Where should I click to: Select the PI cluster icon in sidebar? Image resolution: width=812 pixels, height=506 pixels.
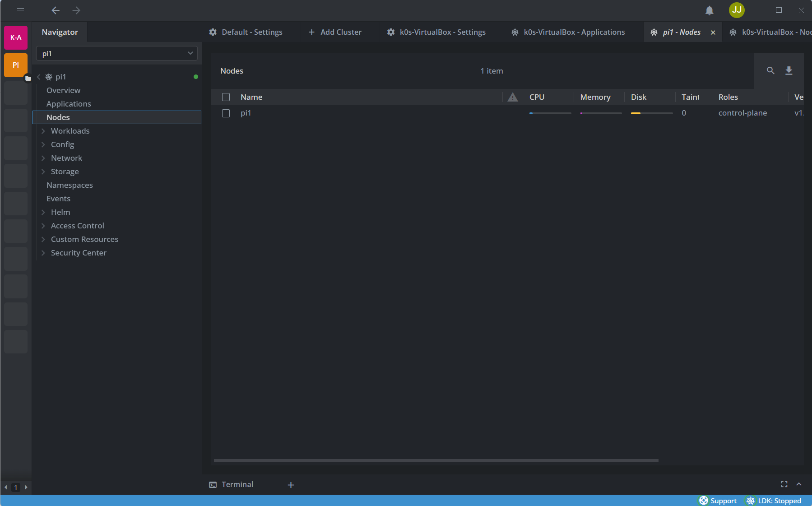(15, 65)
